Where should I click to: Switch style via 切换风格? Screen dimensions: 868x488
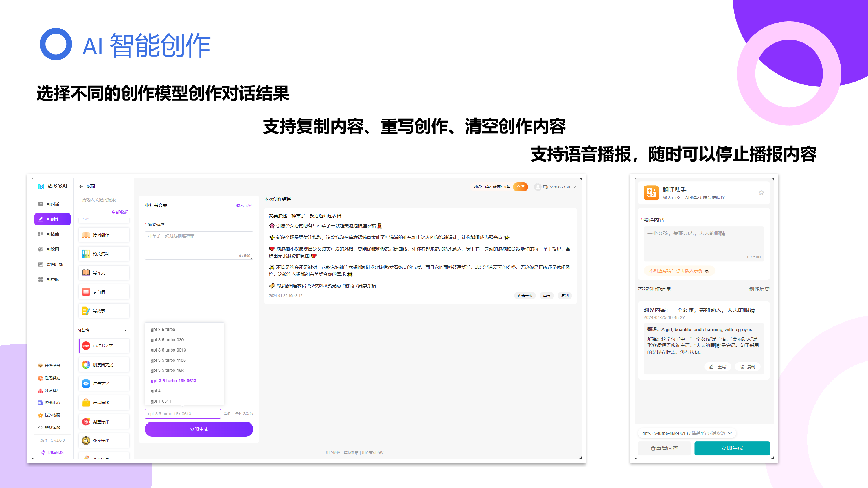(53, 453)
